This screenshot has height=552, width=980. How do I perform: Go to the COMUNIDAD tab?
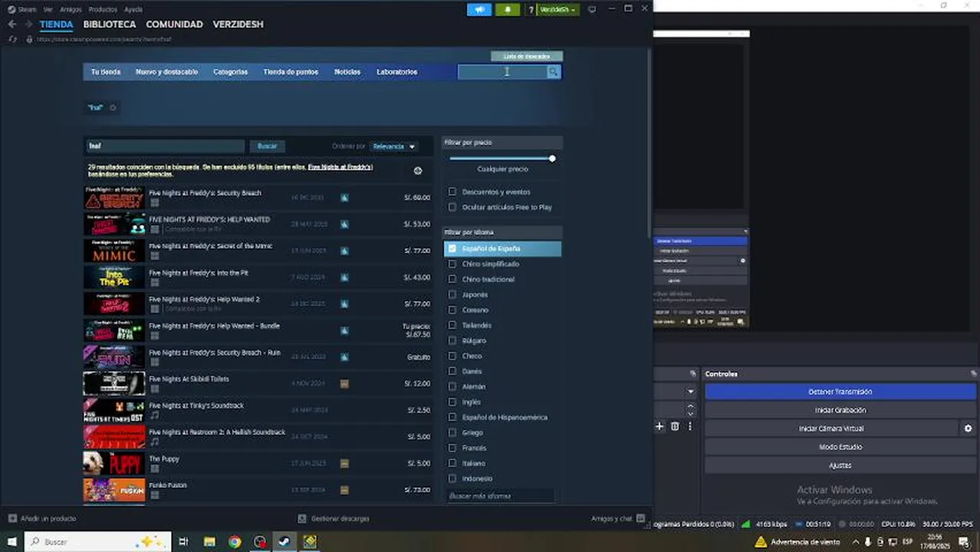(x=174, y=25)
